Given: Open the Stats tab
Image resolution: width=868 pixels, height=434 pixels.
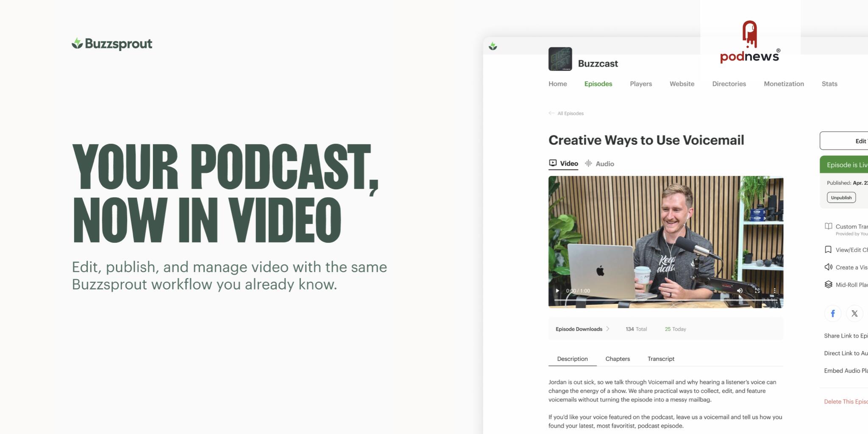Looking at the screenshot, I should (829, 84).
